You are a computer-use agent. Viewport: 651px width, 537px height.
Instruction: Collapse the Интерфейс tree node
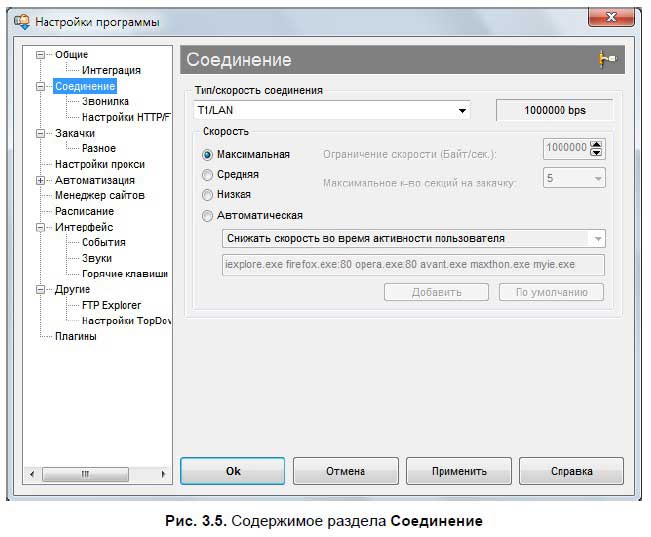pos(40,228)
